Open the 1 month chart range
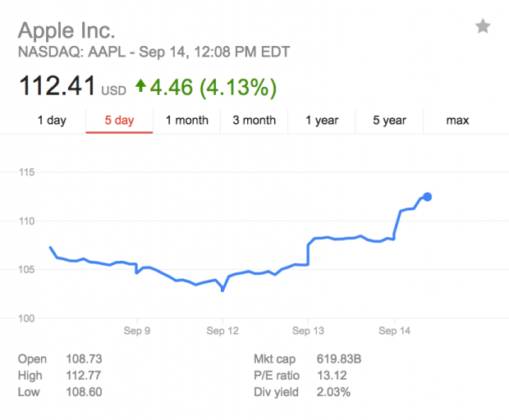The image size is (509, 420). point(186,121)
